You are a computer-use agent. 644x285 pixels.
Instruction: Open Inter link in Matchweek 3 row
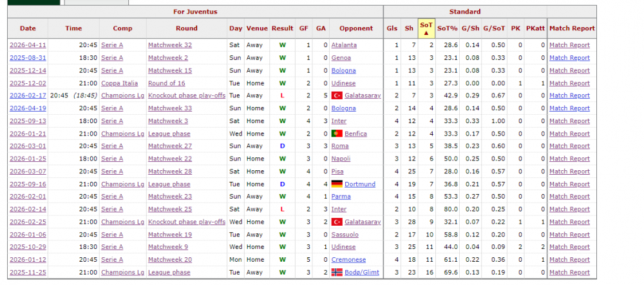point(339,121)
